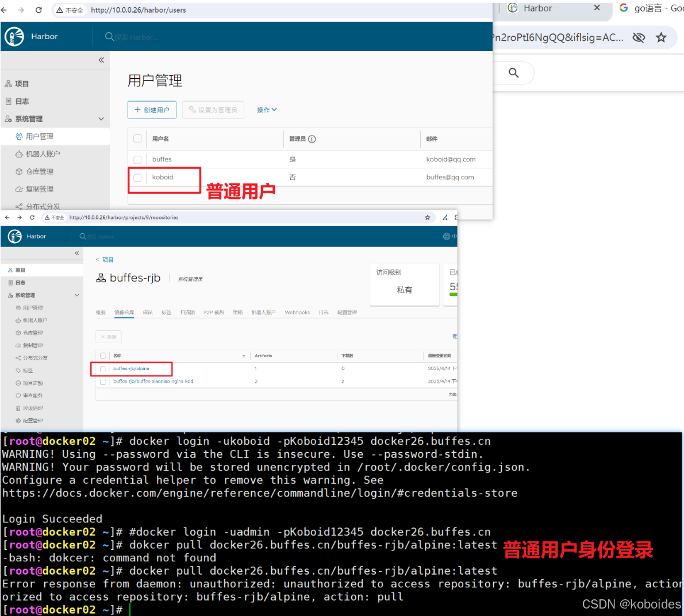Go forward in the users window browser
Screen dimensions: 684x616
click(21, 10)
